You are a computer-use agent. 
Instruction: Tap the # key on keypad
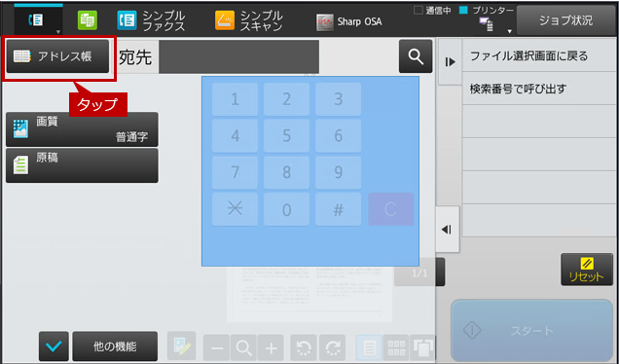point(339,209)
